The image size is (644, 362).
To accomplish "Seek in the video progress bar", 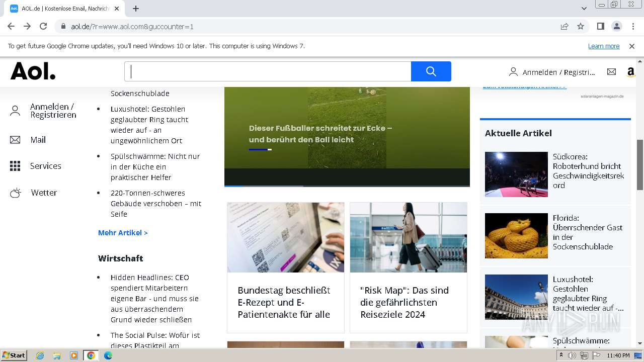I will click(347, 186).
